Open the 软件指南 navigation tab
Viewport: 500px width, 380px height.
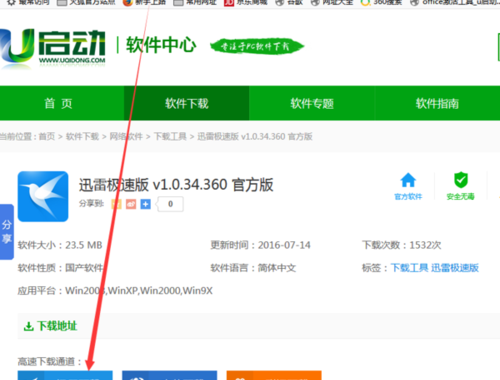tap(437, 103)
